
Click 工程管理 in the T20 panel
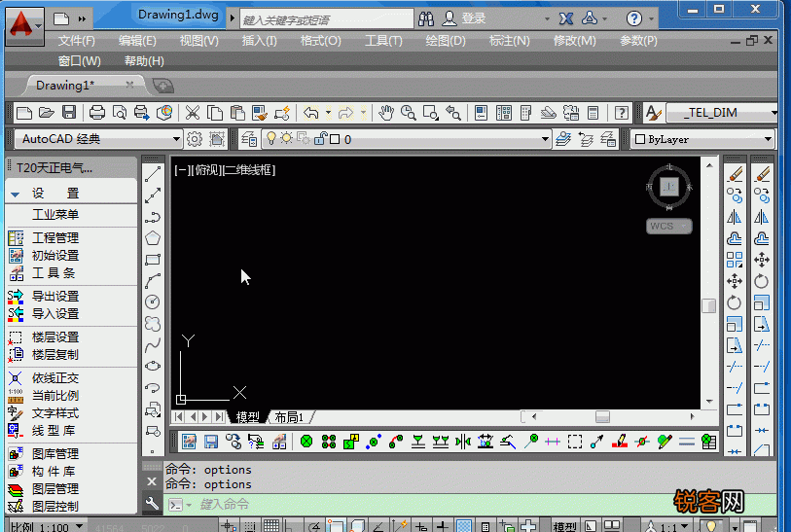(55, 237)
